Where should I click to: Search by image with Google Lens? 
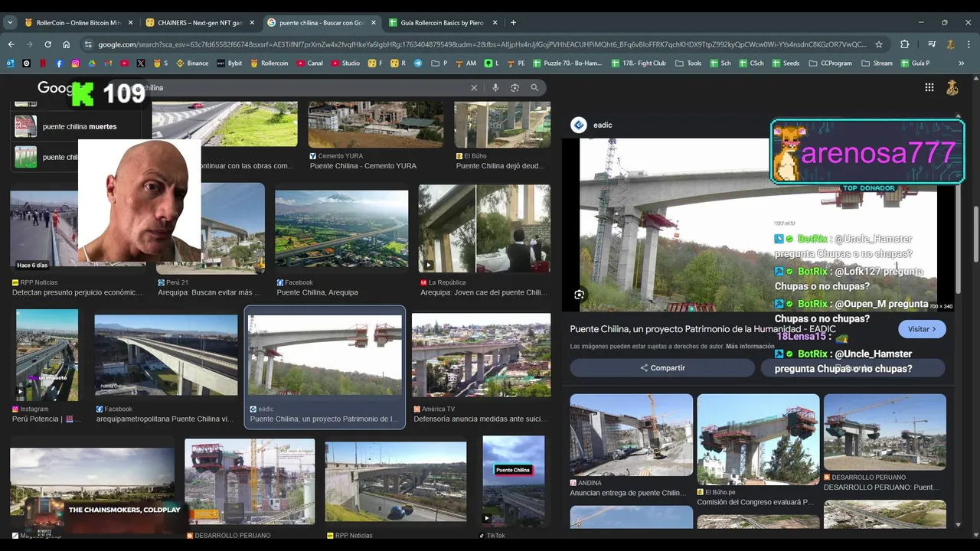[x=514, y=87]
